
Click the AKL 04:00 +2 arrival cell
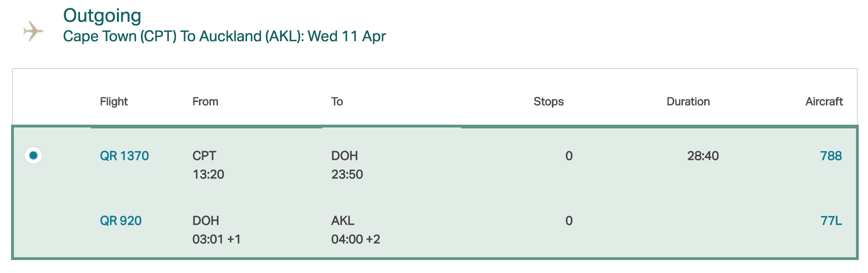(x=355, y=230)
